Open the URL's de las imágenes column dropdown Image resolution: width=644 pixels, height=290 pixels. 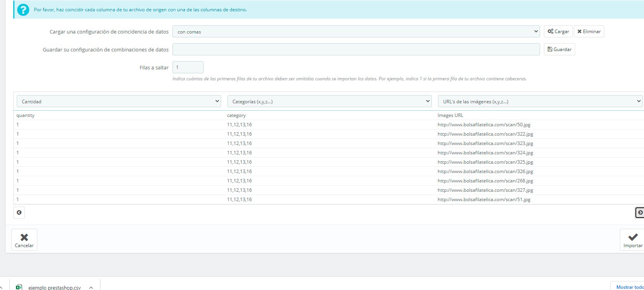pyautogui.click(x=540, y=101)
